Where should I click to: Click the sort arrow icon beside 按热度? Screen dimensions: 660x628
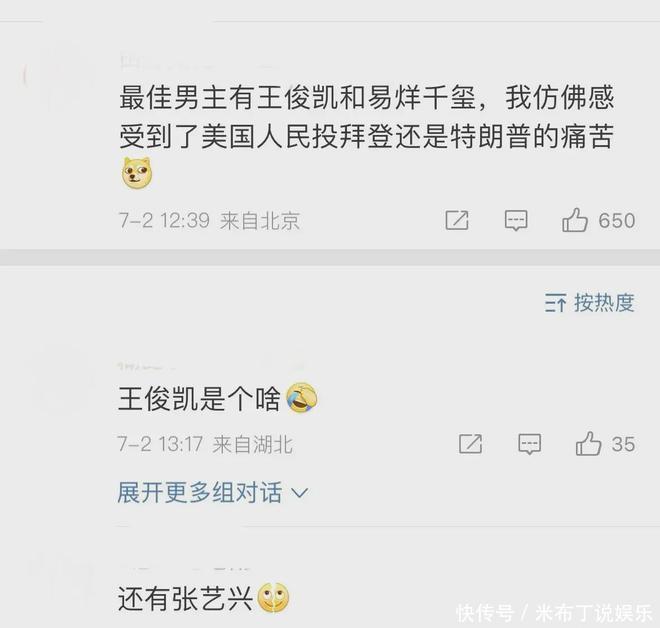pos(555,303)
